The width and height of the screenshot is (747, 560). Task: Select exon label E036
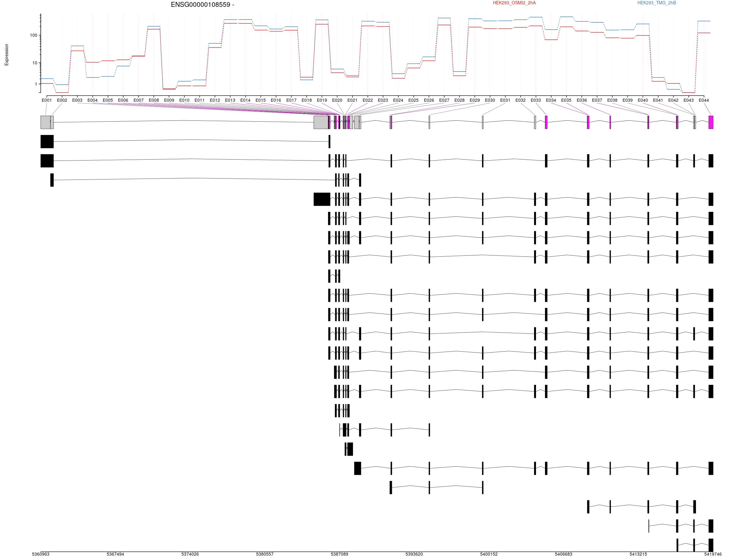(x=581, y=100)
